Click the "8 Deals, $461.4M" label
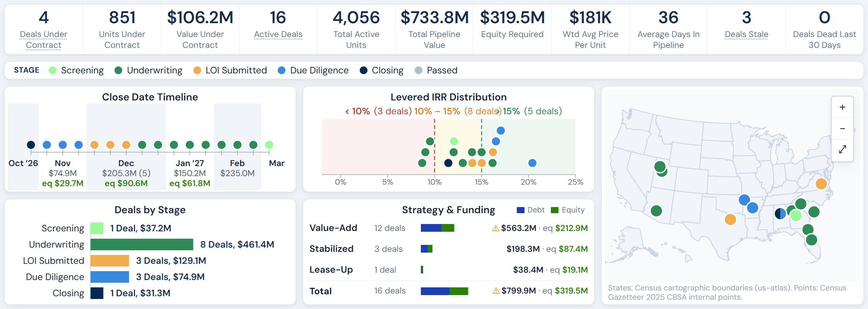868x309 pixels. (x=237, y=244)
